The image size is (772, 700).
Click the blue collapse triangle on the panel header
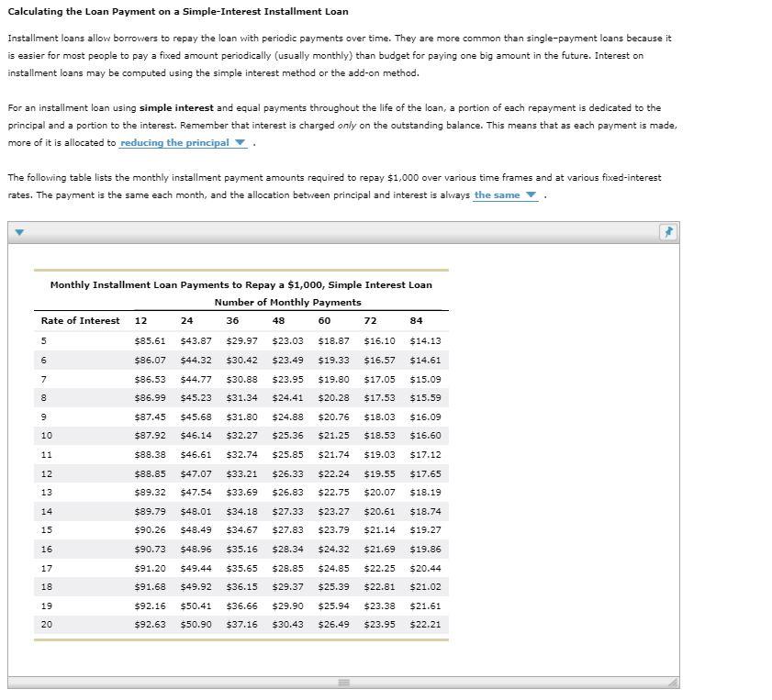pos(19,232)
